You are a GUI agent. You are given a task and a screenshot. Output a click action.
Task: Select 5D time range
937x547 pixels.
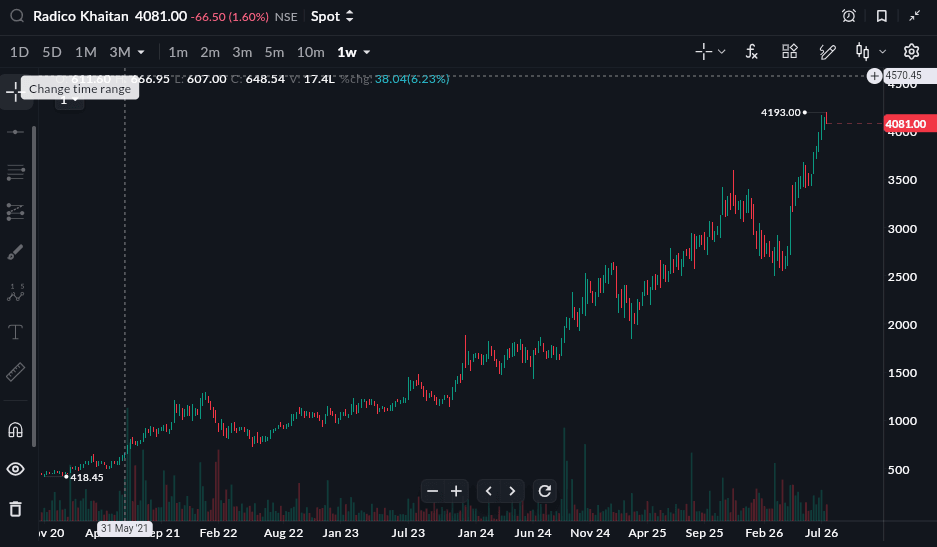(52, 52)
